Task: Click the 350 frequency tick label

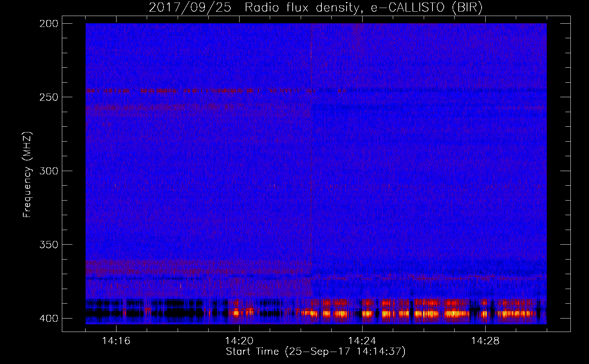Action: point(48,245)
